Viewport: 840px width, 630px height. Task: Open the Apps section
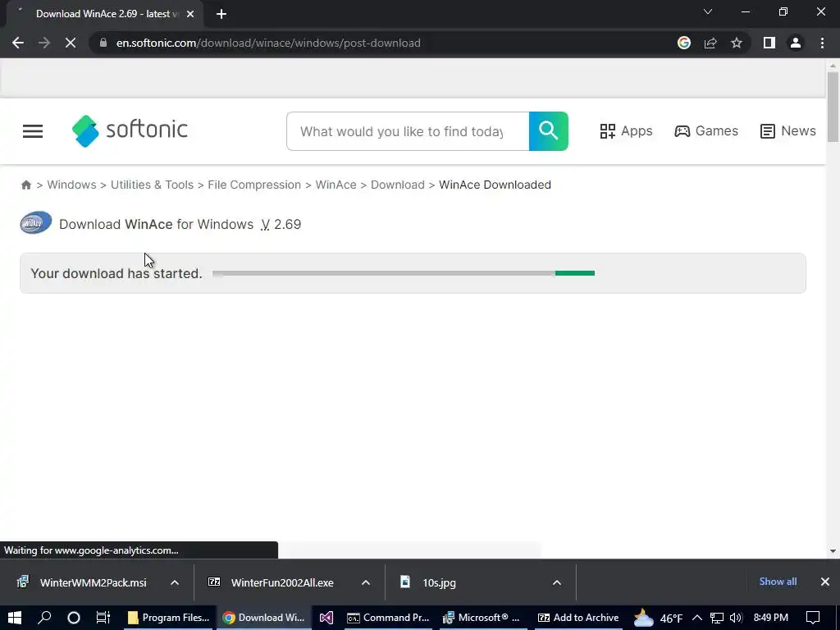pos(626,131)
